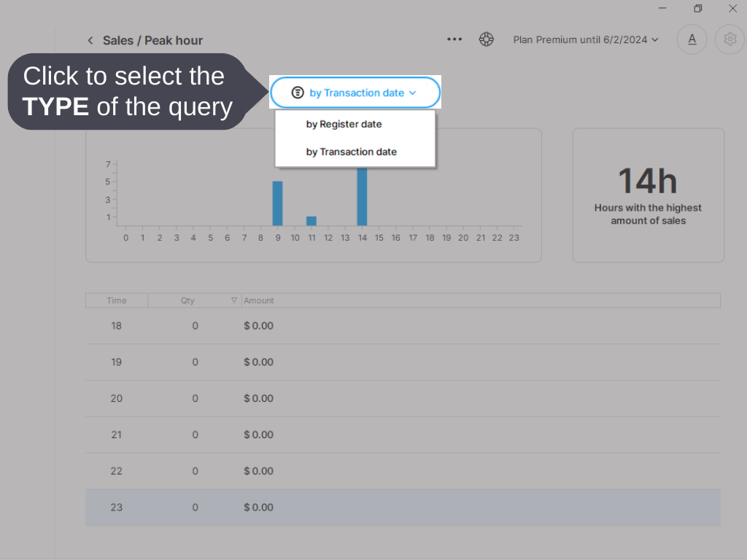The image size is (747, 560).
Task: Select 'by Transaction date' from the menu
Action: 351,152
